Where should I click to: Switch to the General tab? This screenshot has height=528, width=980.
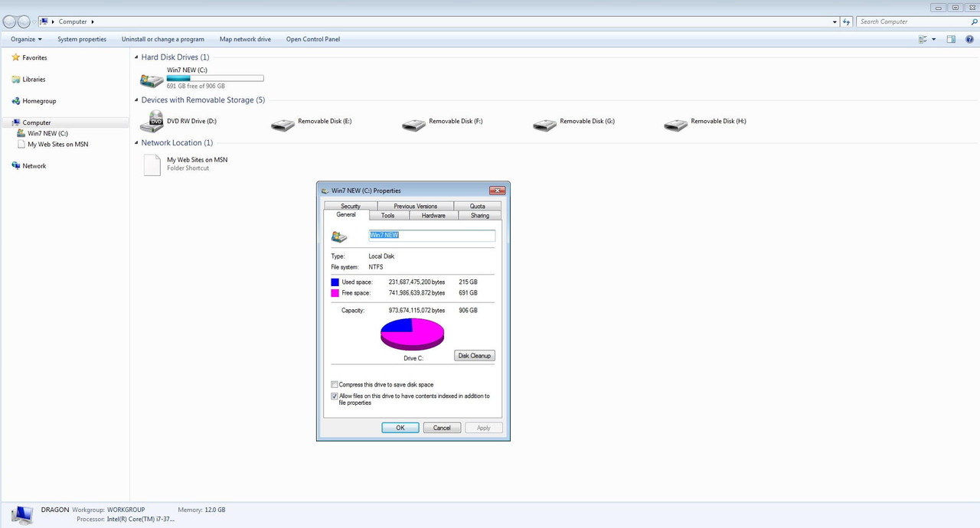346,215
